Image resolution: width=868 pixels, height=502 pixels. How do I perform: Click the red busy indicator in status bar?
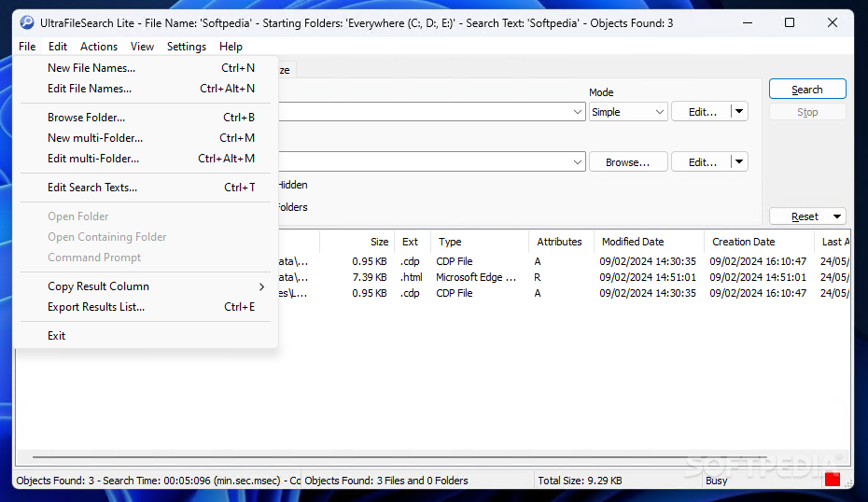(x=832, y=480)
